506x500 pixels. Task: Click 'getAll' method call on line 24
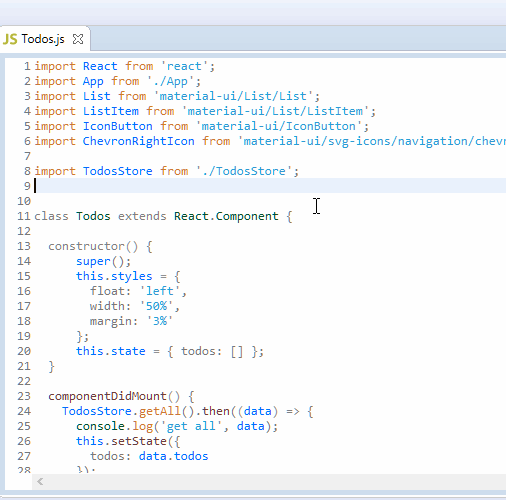[x=160, y=411]
